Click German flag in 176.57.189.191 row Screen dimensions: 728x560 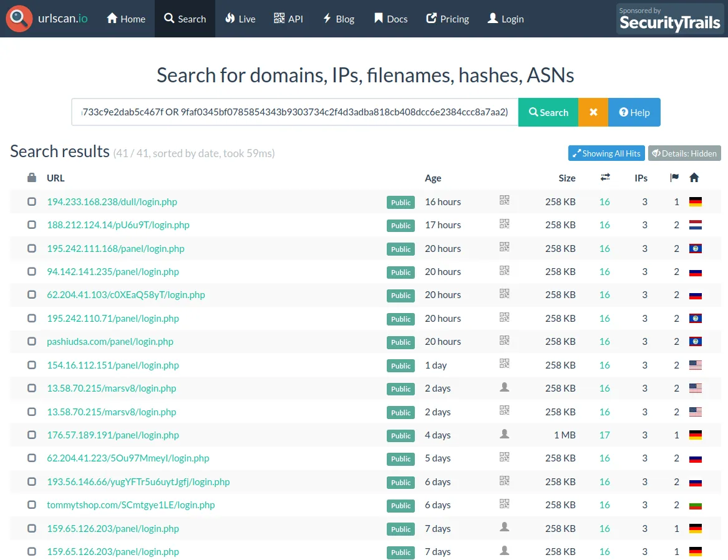pyautogui.click(x=695, y=435)
